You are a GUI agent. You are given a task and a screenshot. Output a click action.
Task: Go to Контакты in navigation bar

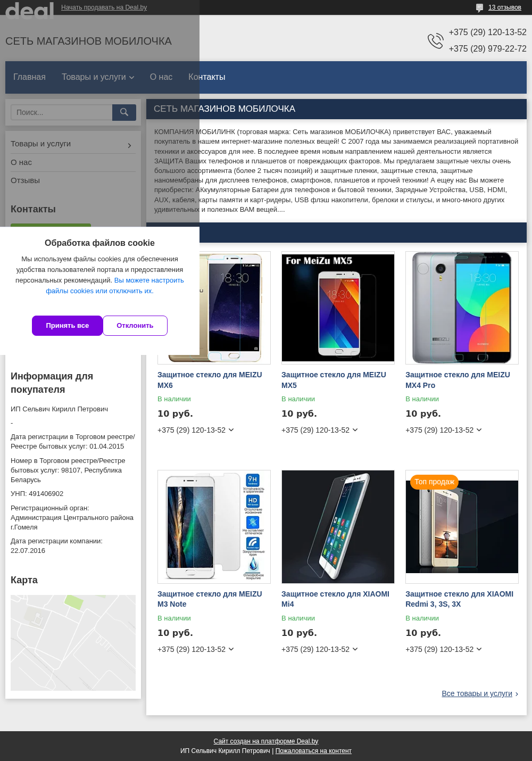pos(207,77)
